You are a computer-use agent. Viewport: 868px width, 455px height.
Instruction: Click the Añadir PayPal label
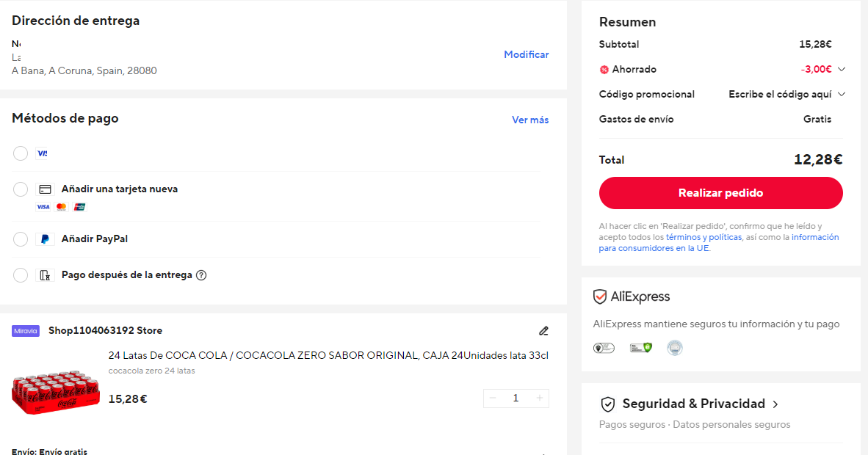click(95, 239)
